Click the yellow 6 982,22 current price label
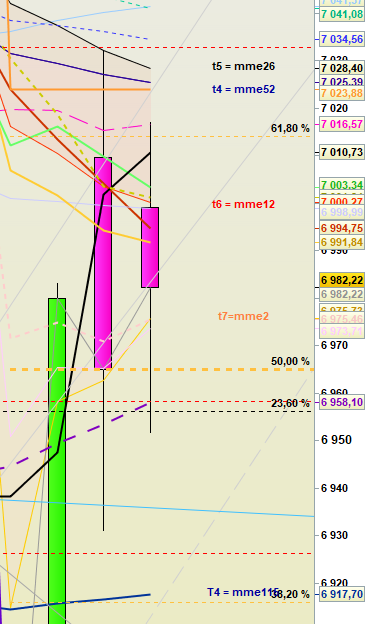Screen dimensions: 365x624 [x=342, y=280]
